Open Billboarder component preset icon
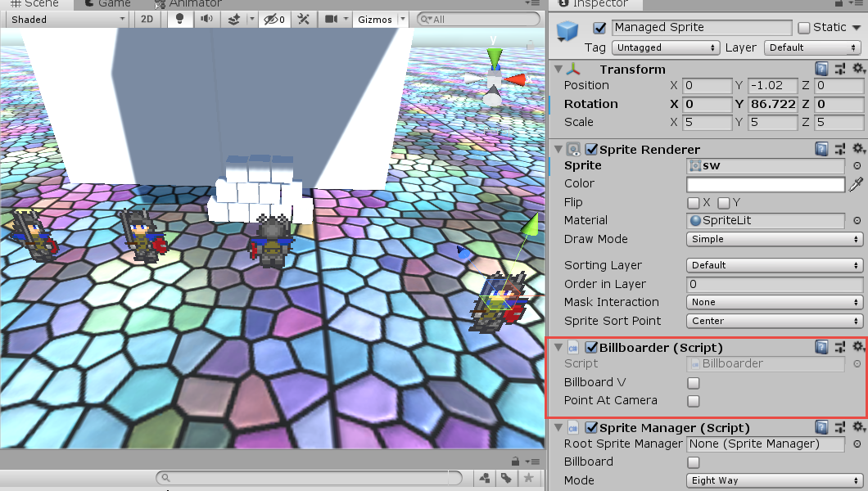The width and height of the screenshot is (868, 491). (840, 347)
